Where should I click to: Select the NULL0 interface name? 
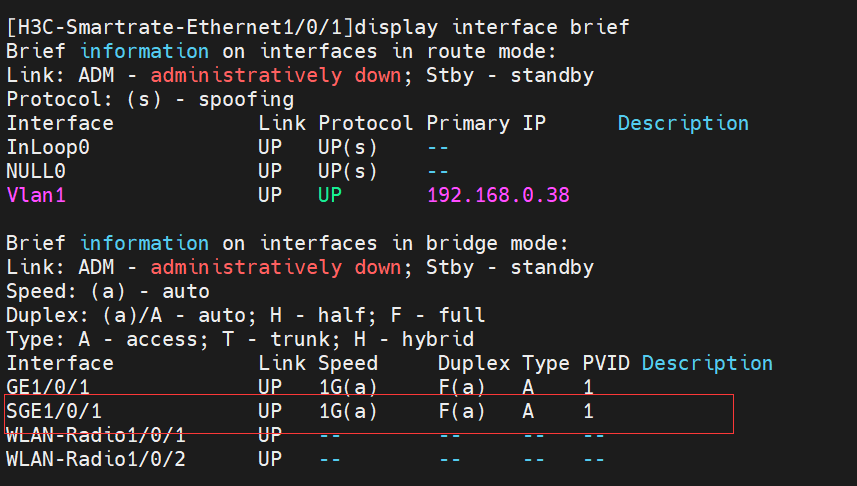point(36,171)
